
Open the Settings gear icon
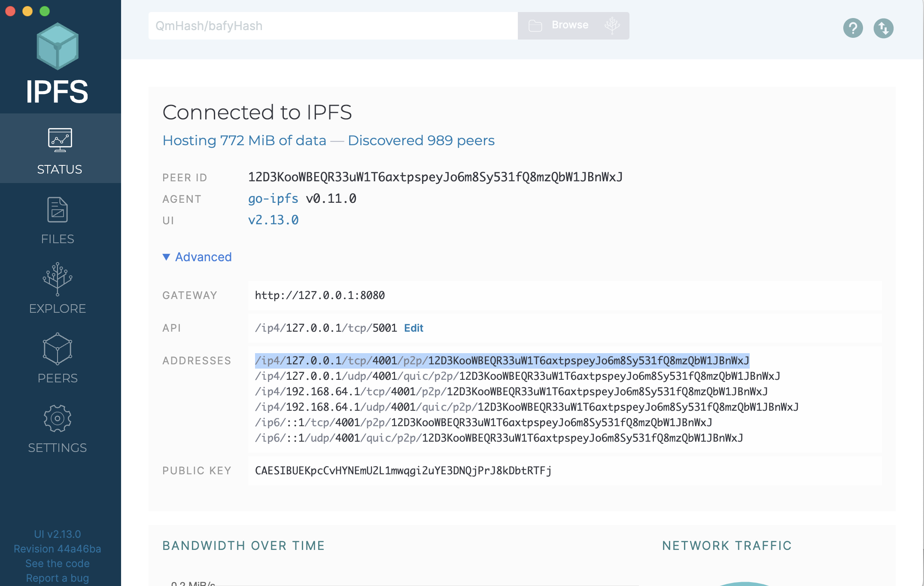[58, 418]
